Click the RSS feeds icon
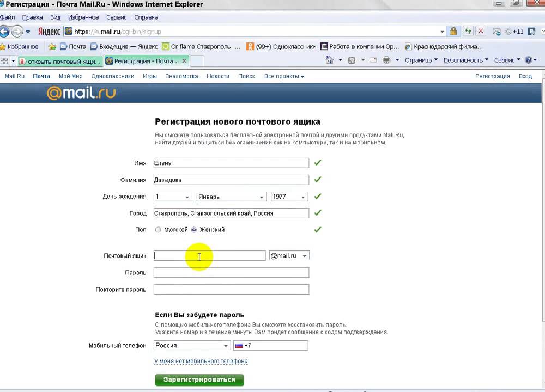 pos(352,60)
